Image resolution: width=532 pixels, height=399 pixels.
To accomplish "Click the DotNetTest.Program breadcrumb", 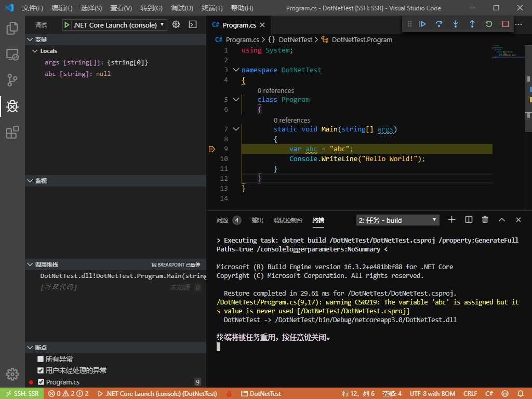I will [362, 39].
